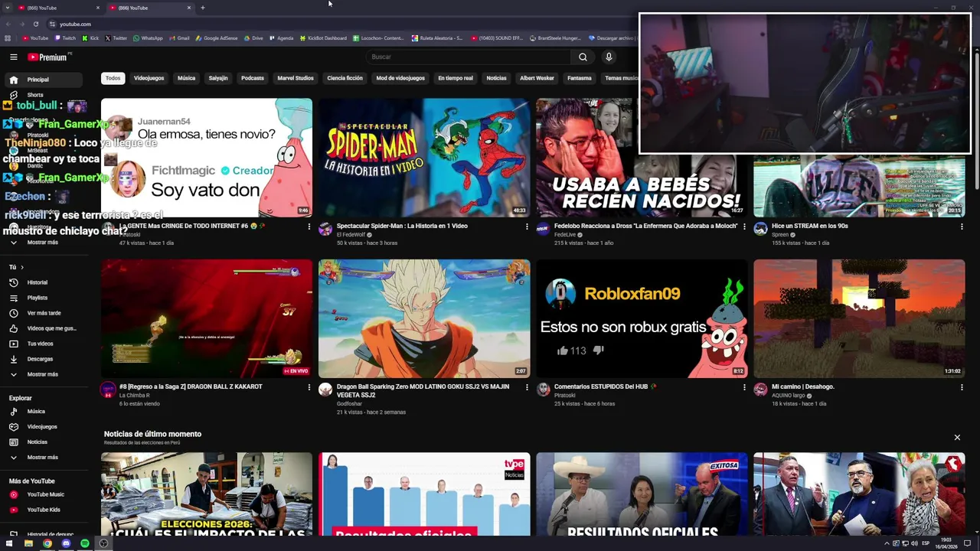This screenshot has width=980, height=551.
Task: Open options for Hice un STREAM video
Action: (962, 227)
